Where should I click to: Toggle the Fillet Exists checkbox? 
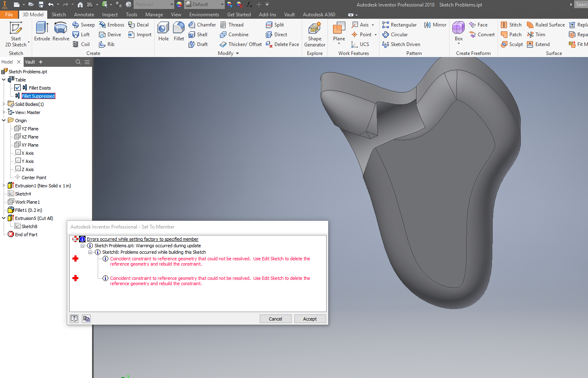point(18,88)
